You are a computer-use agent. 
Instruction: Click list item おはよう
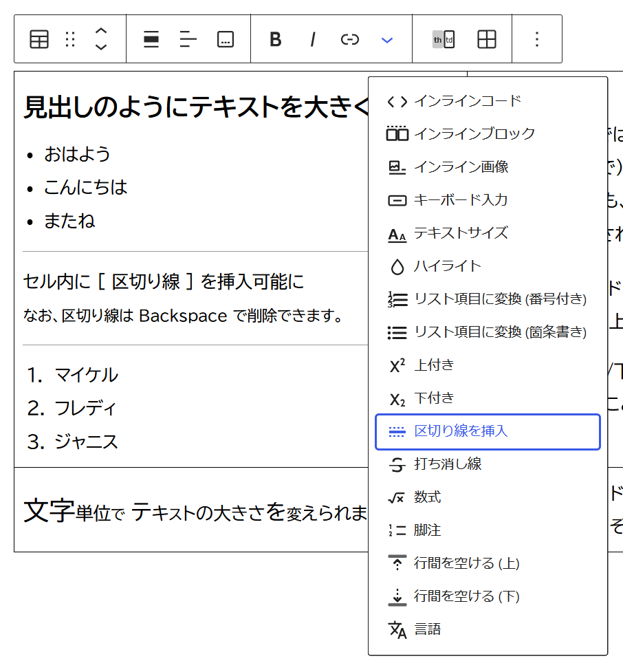pyautogui.click(x=77, y=154)
